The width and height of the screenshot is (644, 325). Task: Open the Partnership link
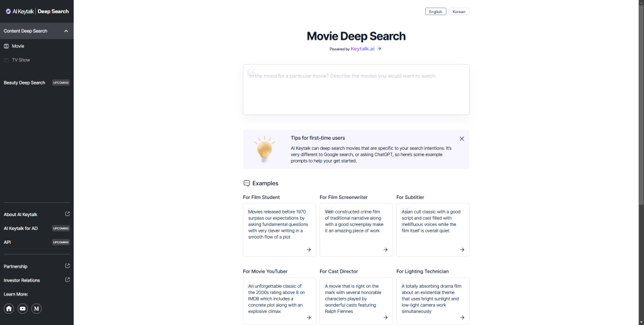coord(16,266)
